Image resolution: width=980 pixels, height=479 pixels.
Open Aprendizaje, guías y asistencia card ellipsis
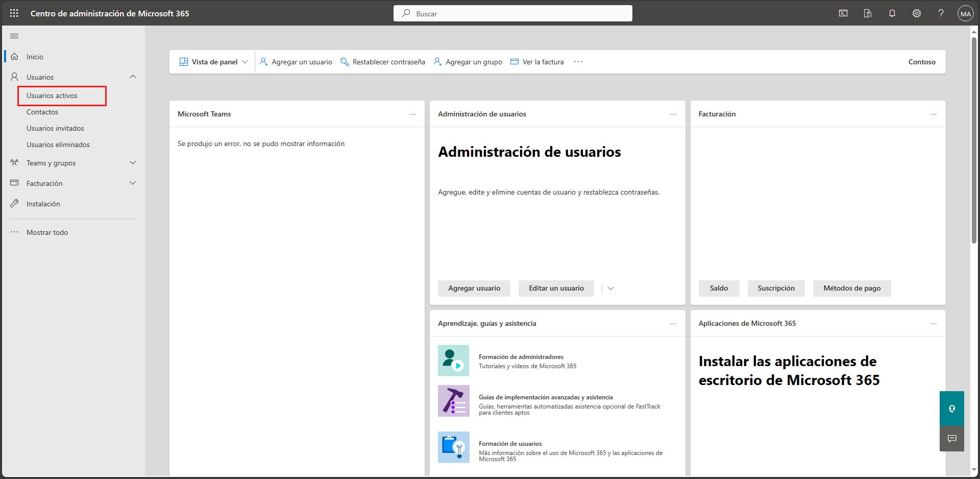tap(673, 324)
